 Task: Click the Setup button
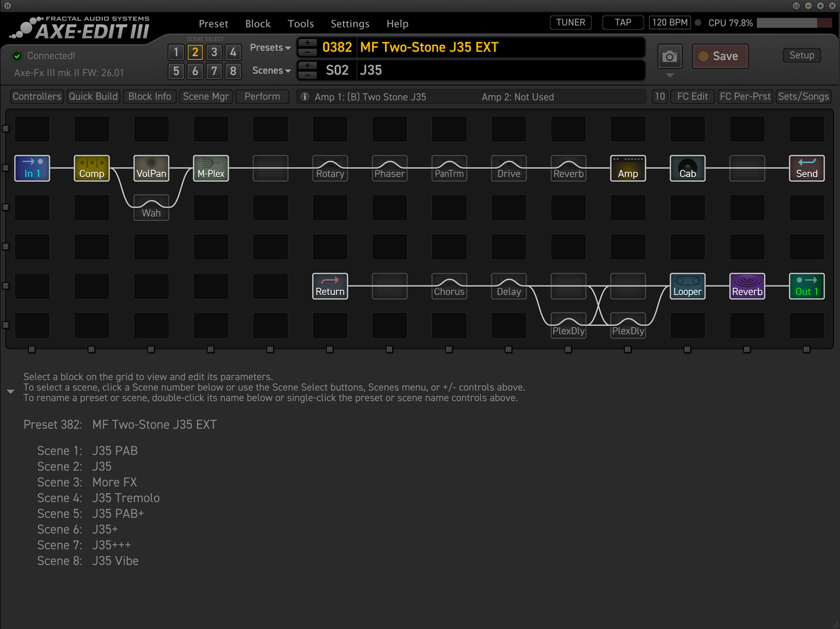(802, 55)
